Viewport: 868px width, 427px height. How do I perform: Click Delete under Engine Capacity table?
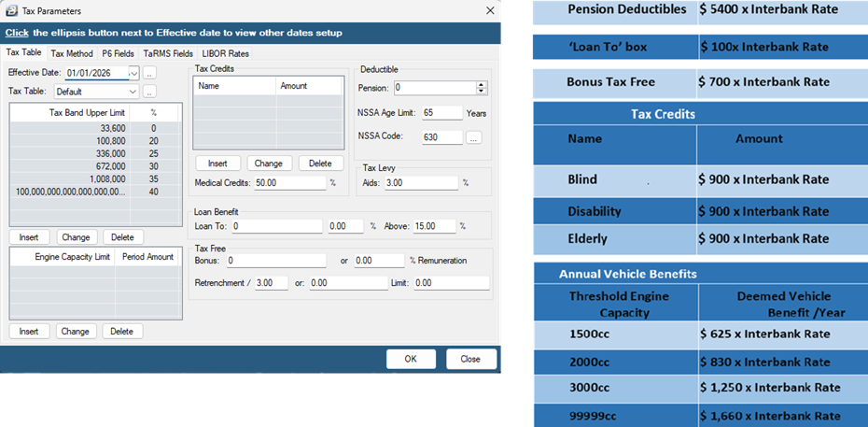pos(121,331)
